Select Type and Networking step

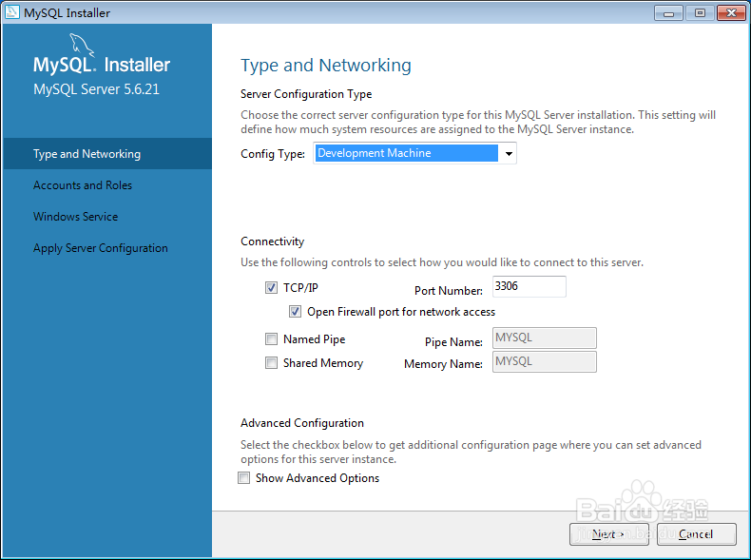107,154
